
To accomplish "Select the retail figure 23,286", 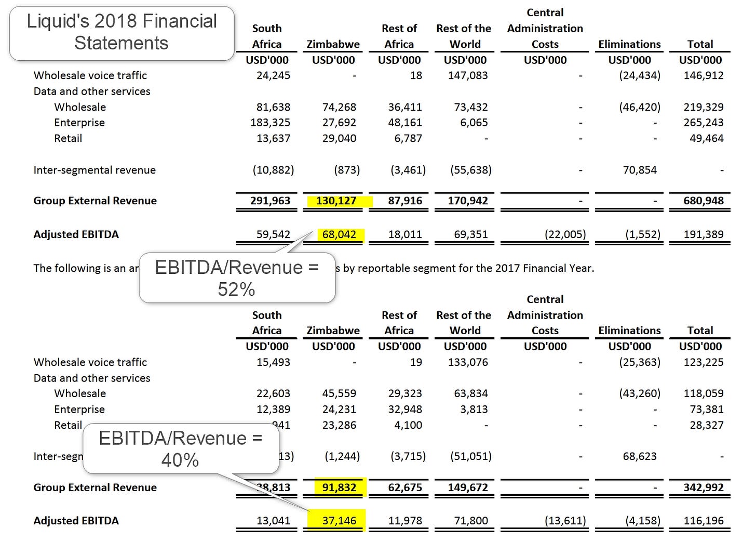I will (x=339, y=425).
